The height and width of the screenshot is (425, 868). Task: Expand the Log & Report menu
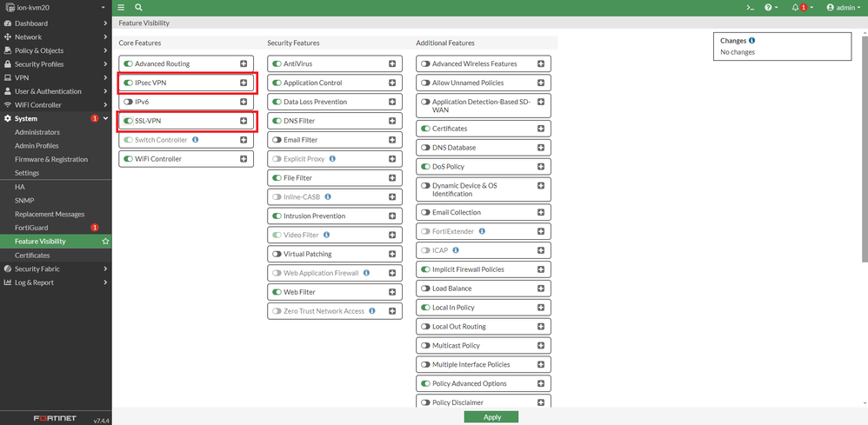coord(56,282)
